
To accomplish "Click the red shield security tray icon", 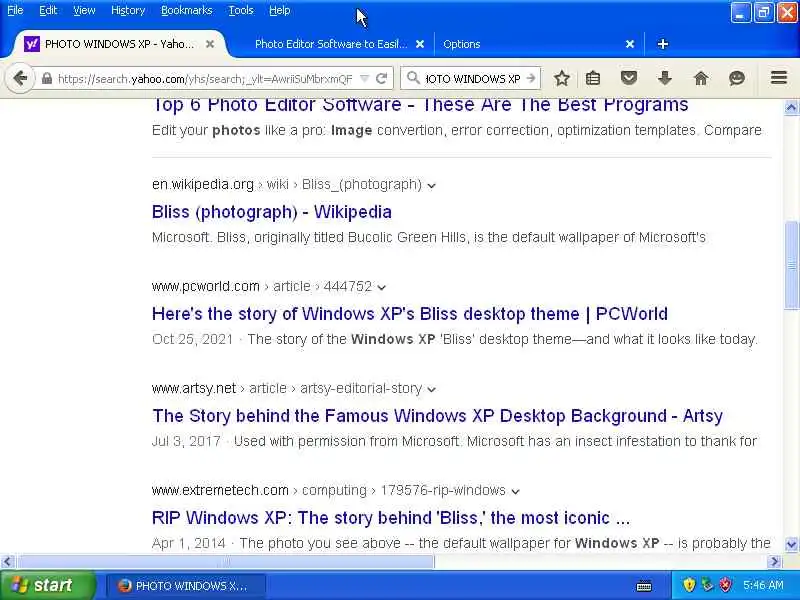I will click(x=725, y=585).
